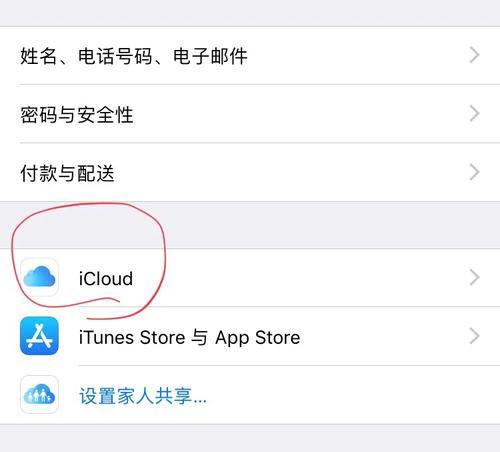Tap the 电子邮件 text in first row

210,56
